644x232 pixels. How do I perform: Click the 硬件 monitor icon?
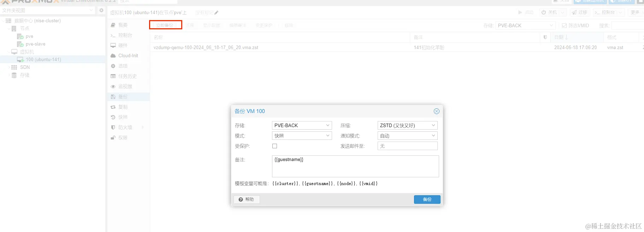tap(113, 46)
